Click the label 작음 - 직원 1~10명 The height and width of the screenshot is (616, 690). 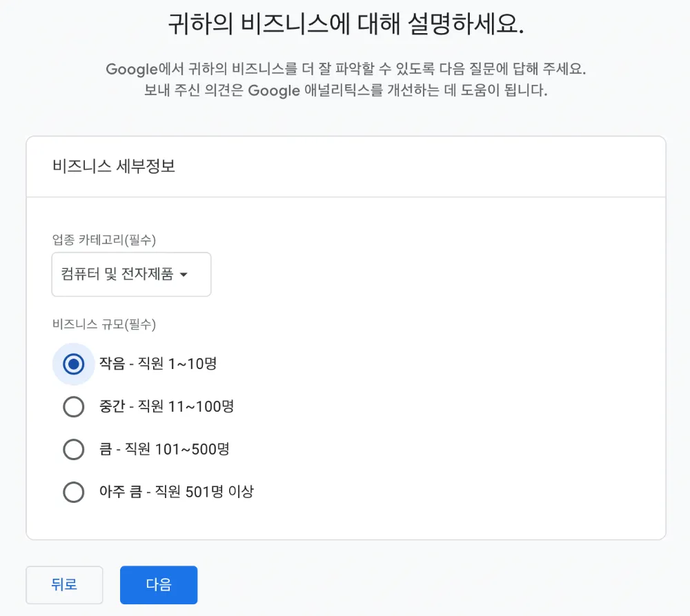tap(158, 364)
